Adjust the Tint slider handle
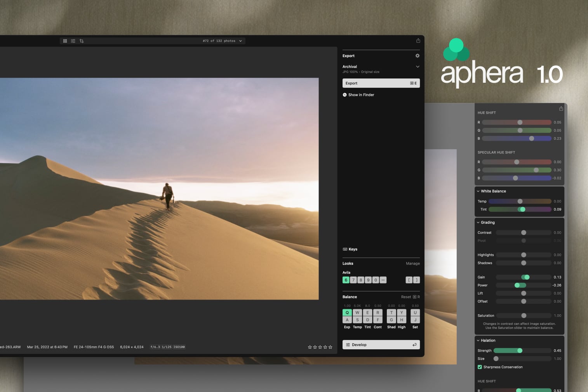 (523, 209)
